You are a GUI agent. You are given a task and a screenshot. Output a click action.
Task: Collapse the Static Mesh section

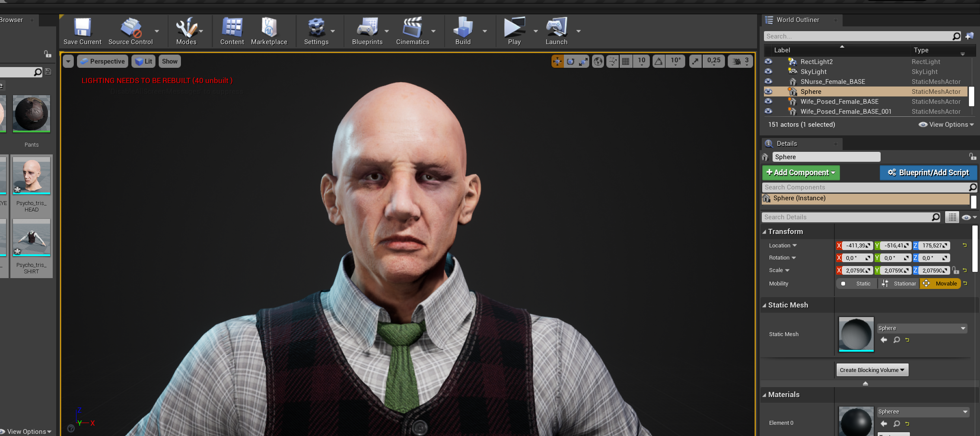click(764, 305)
